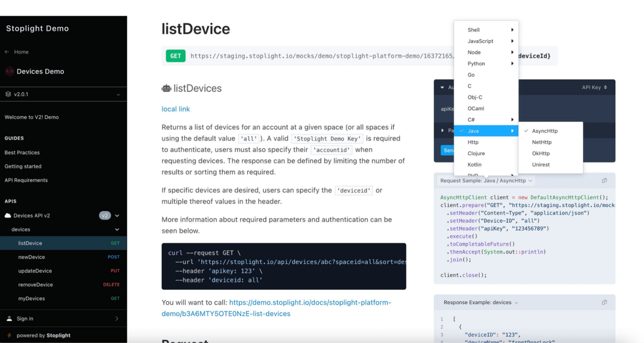Pick AsyncHttp library from Java submenu
The height and width of the screenshot is (343, 644).
(551, 131)
